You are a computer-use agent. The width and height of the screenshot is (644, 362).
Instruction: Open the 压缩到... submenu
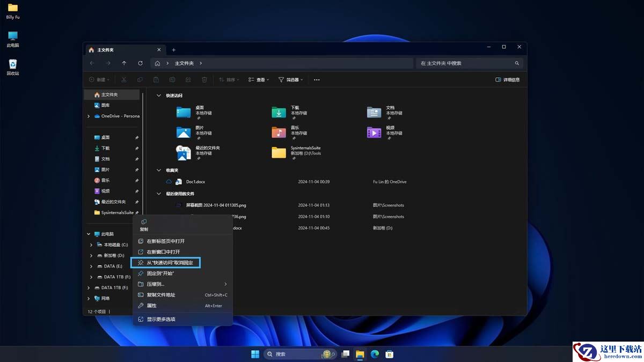click(x=182, y=284)
